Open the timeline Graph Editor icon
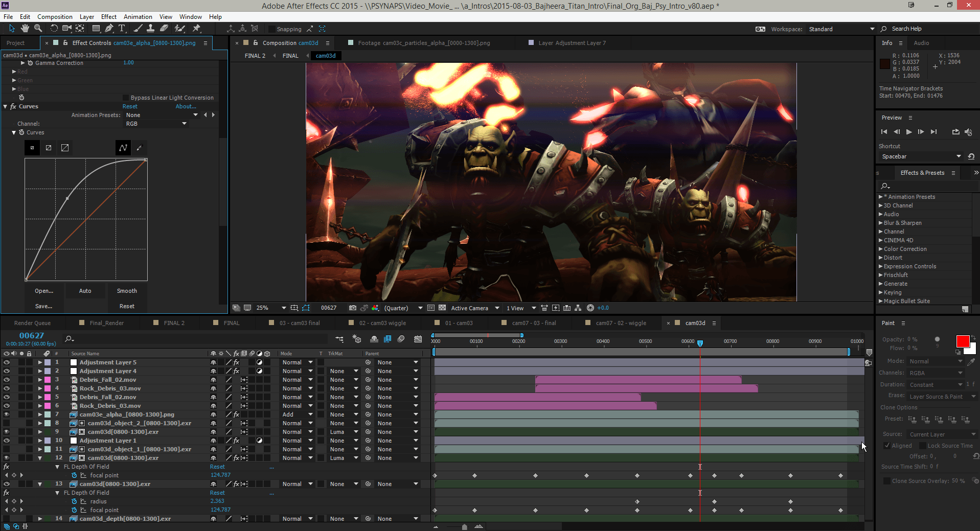The image size is (980, 531). [418, 339]
